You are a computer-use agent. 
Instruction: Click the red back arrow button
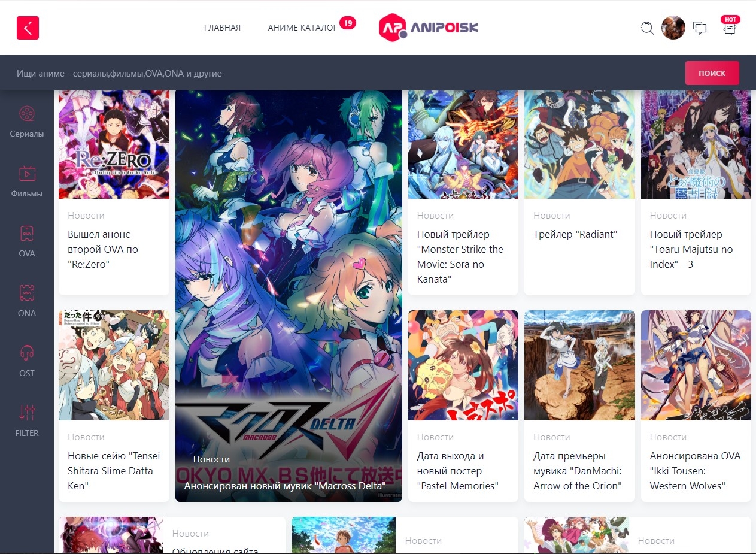click(x=28, y=28)
